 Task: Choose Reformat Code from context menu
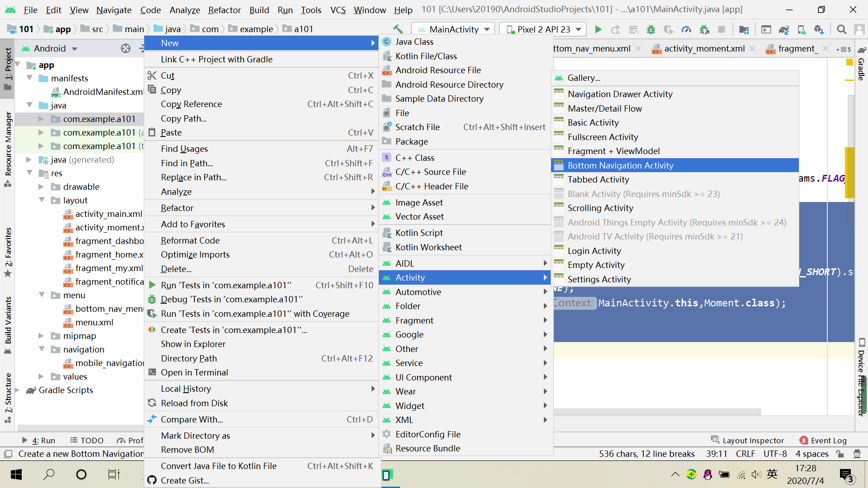point(261,240)
